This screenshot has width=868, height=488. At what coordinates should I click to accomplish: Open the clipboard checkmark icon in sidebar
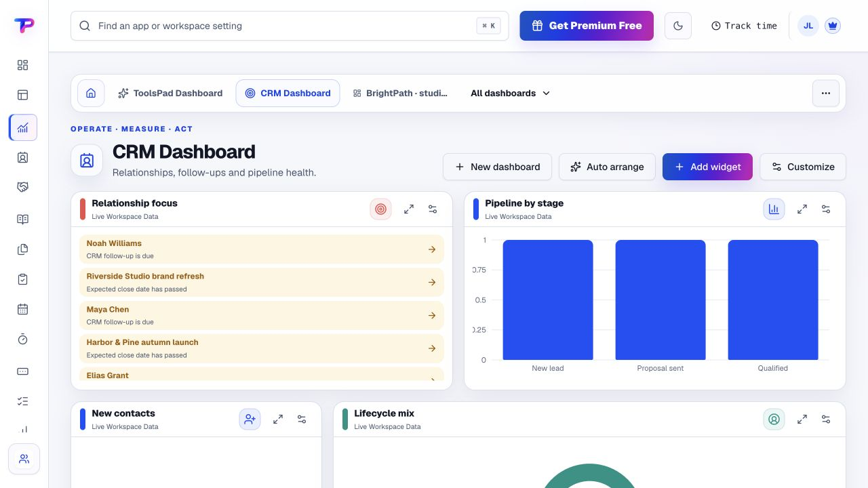22,279
